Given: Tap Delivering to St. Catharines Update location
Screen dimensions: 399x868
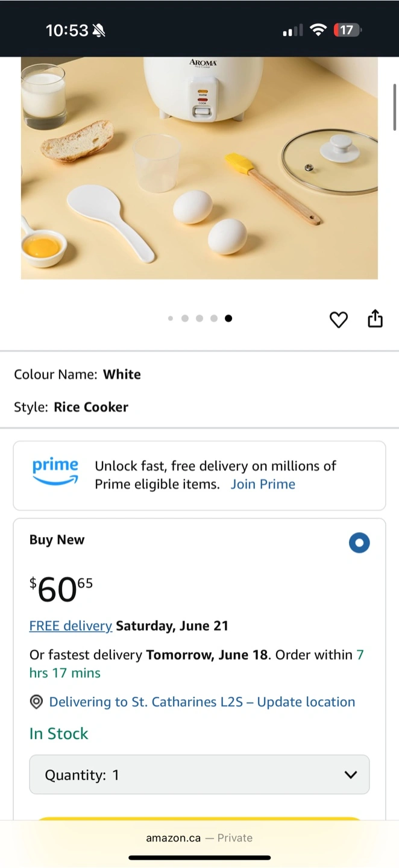Looking at the screenshot, I should pos(202,702).
